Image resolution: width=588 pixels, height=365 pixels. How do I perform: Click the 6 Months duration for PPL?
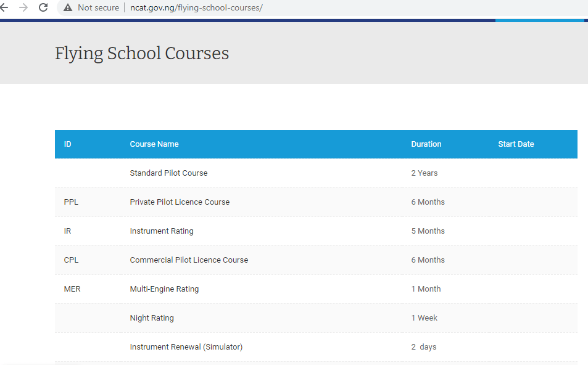point(428,202)
